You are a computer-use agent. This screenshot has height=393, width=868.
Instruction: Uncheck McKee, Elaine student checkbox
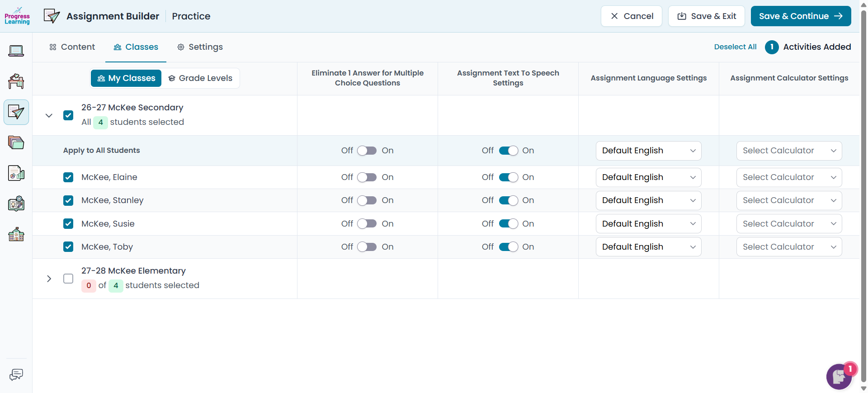click(68, 177)
